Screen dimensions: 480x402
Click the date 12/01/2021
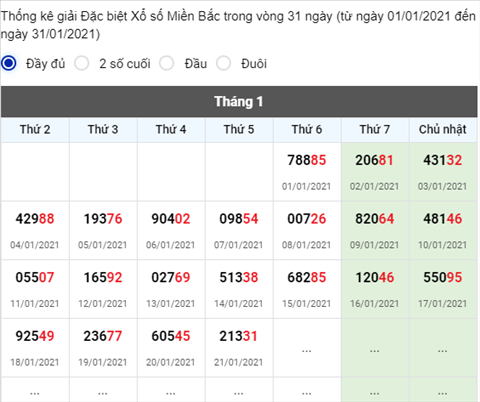point(102,304)
